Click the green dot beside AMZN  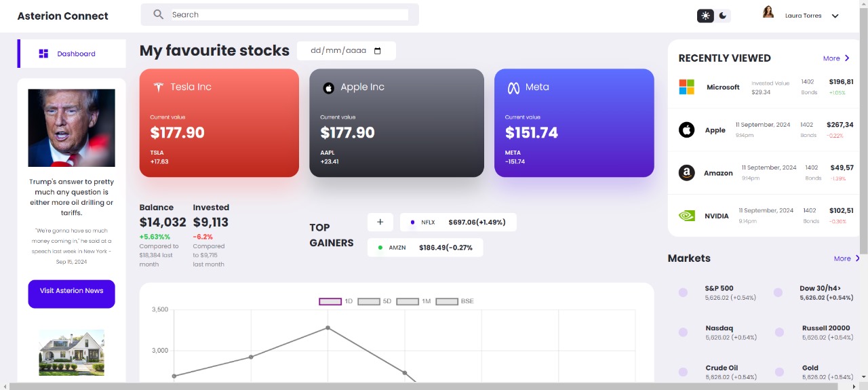coord(380,248)
